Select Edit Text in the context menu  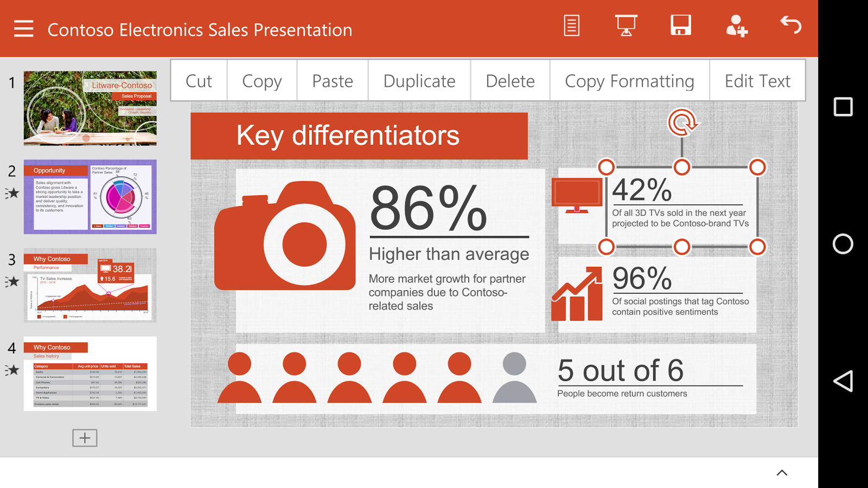757,81
